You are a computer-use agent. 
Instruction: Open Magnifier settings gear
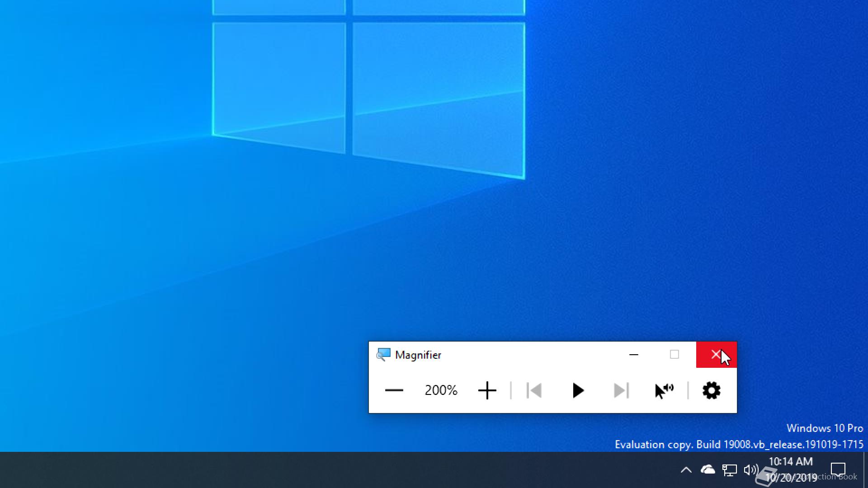click(x=711, y=390)
